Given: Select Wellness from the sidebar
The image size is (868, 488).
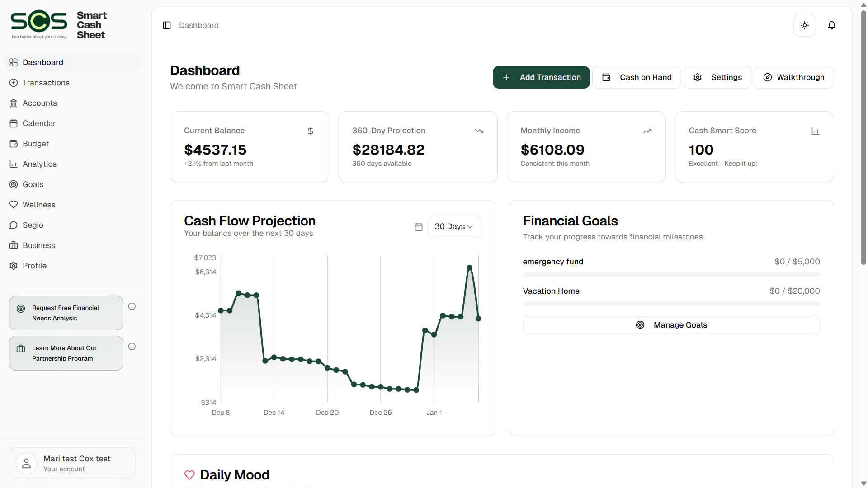Looking at the screenshot, I should point(39,205).
